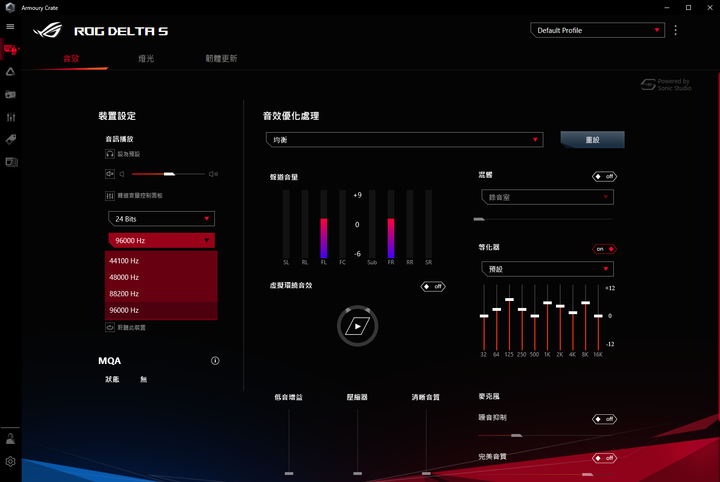Screen dimensions: 720x482
Task: Open the equalizer 預設 preset dropdown
Action: tap(547, 269)
